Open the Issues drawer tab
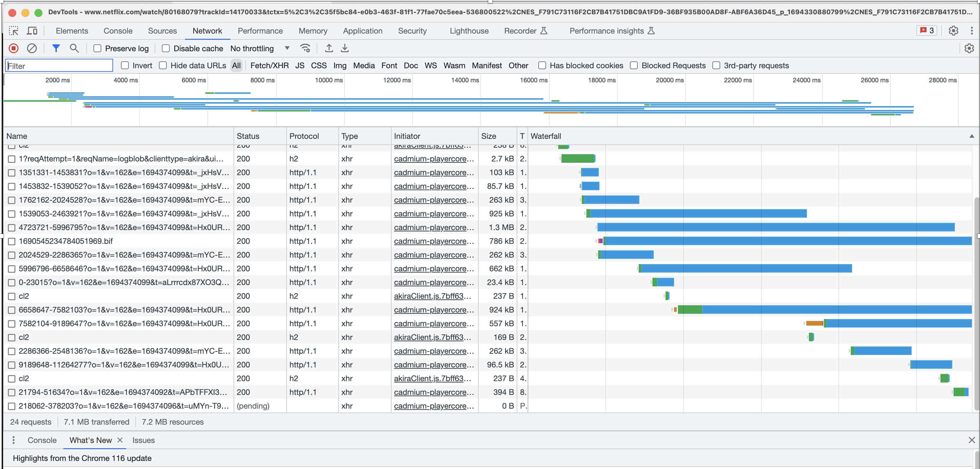Image resolution: width=980 pixels, height=469 pixels. [x=144, y=440]
